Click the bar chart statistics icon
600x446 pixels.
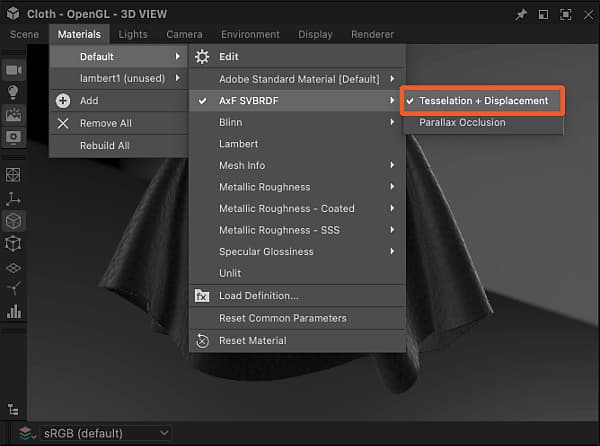pyautogui.click(x=14, y=311)
